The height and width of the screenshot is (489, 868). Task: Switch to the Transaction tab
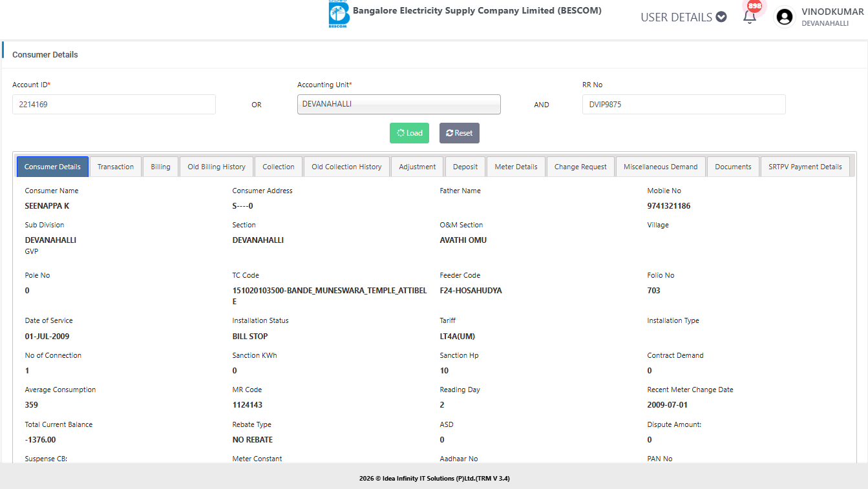click(116, 167)
